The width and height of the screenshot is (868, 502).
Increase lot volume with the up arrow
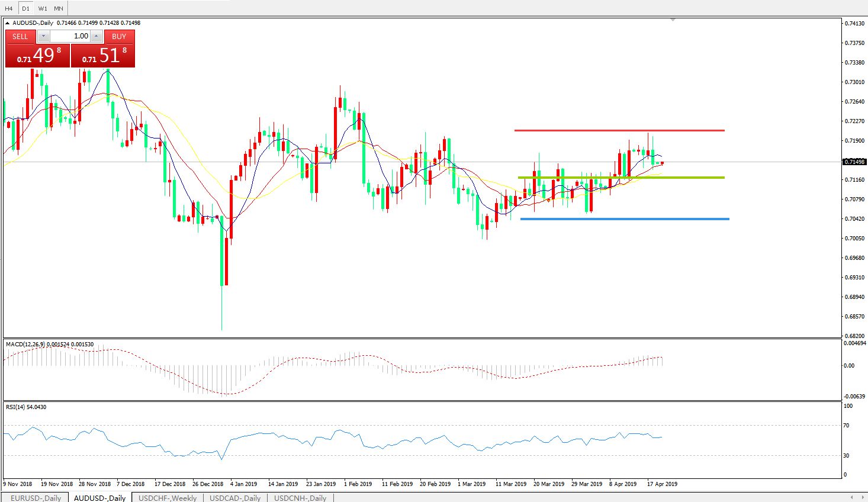pyautogui.click(x=96, y=36)
